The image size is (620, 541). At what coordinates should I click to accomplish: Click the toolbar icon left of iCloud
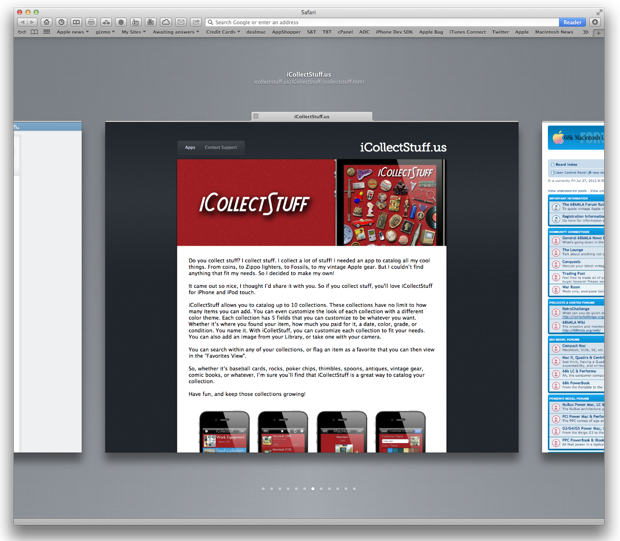pos(151,22)
